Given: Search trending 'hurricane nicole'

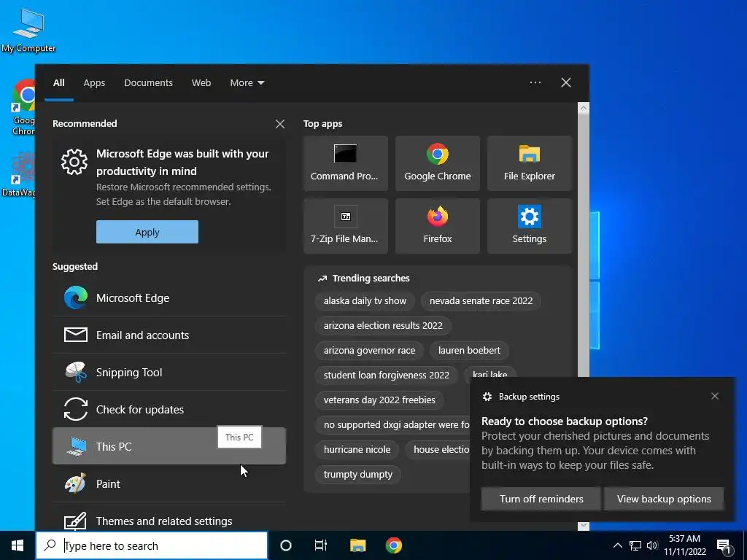Looking at the screenshot, I should click(x=357, y=449).
